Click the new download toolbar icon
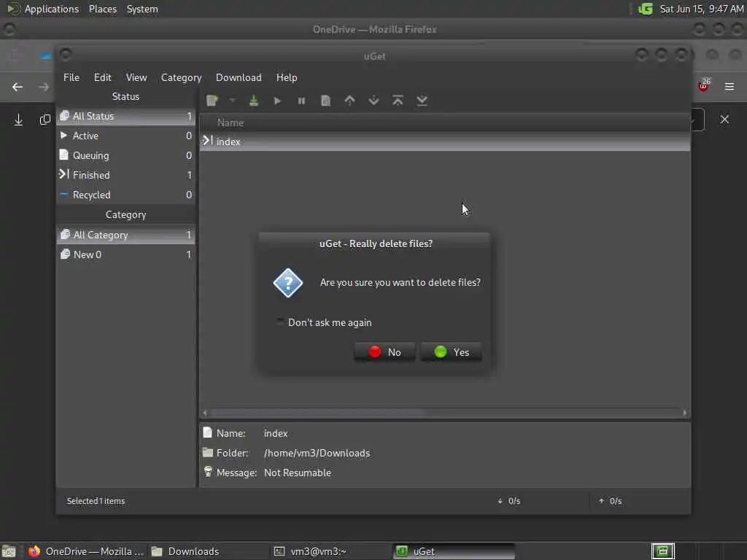This screenshot has height=560, width=747. 212,101
